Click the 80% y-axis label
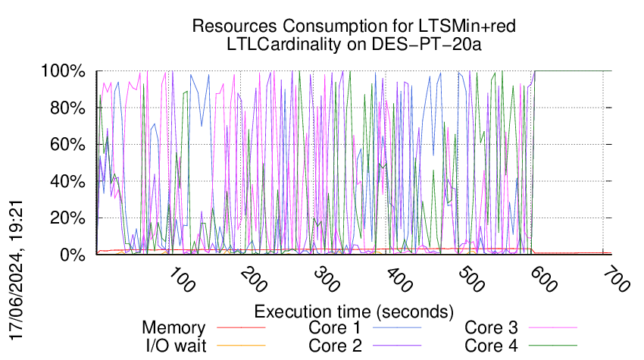 67,108
